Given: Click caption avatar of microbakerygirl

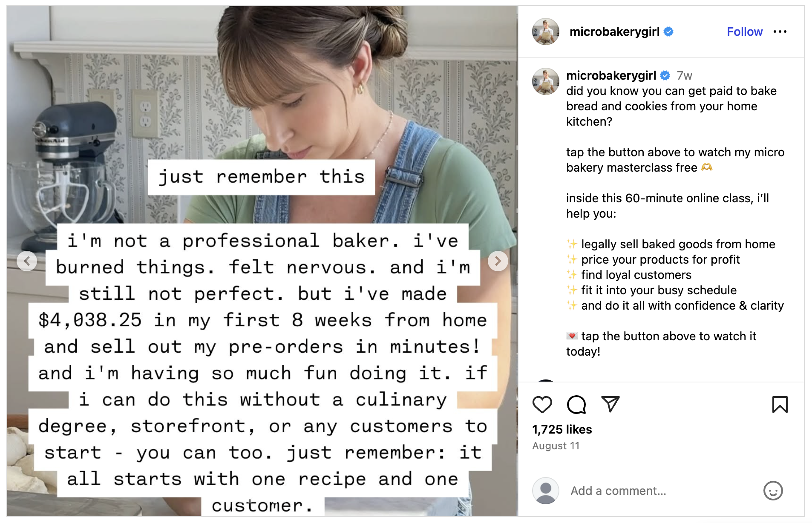Looking at the screenshot, I should (x=545, y=81).
